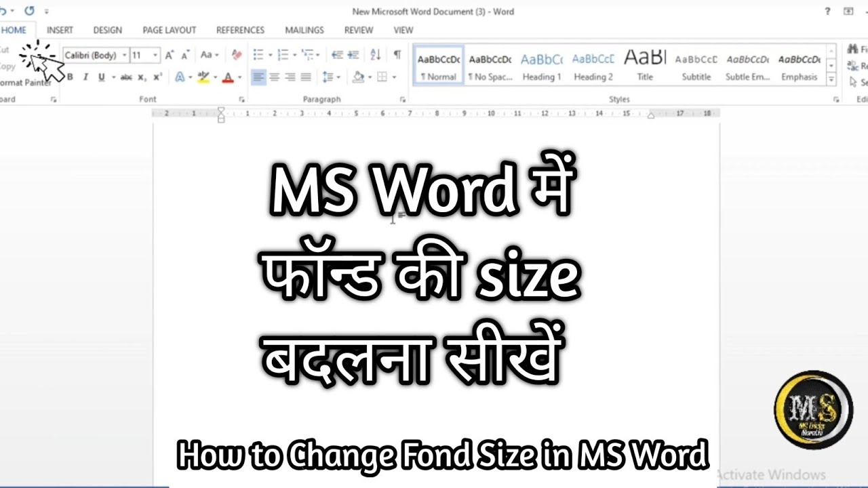Apply the Normal style
The width and height of the screenshot is (868, 488).
[439, 66]
